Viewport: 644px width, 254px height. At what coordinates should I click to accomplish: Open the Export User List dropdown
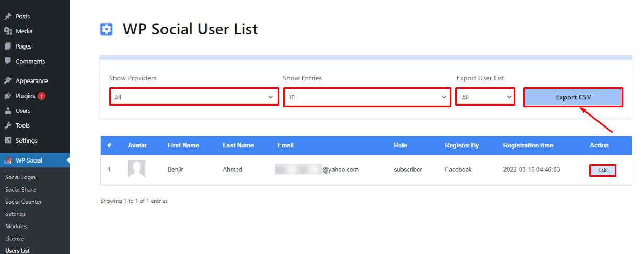click(x=486, y=97)
